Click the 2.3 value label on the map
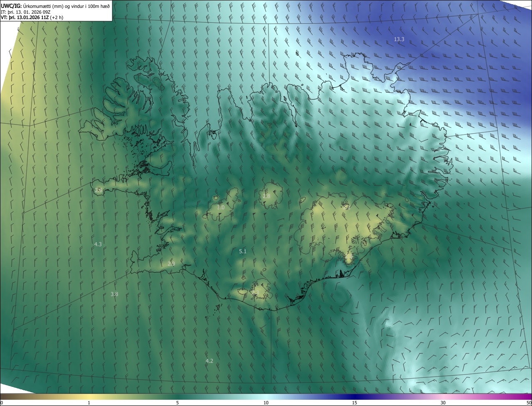532x406 pixels. click(x=255, y=293)
